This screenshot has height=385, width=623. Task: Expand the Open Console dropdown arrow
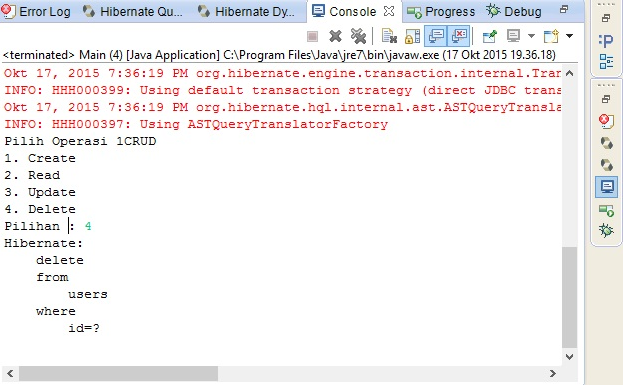(569, 36)
